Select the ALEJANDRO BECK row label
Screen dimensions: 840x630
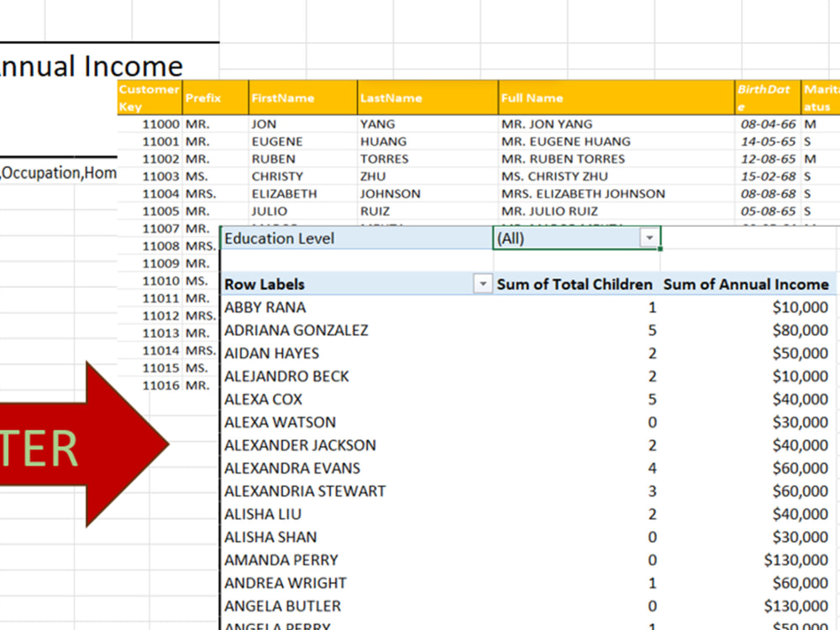[x=286, y=376]
